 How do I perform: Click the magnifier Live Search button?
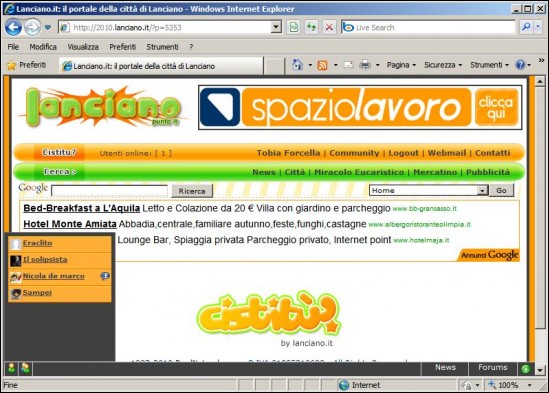coord(526,27)
